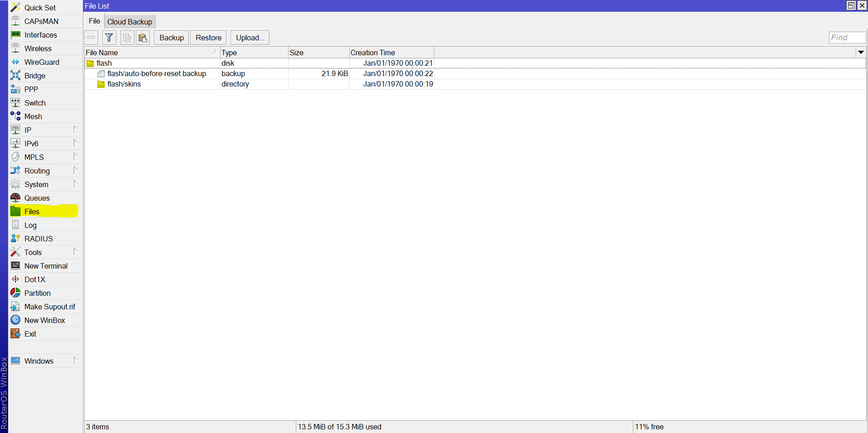Select the File tab
This screenshot has height=433, width=868.
click(x=94, y=21)
